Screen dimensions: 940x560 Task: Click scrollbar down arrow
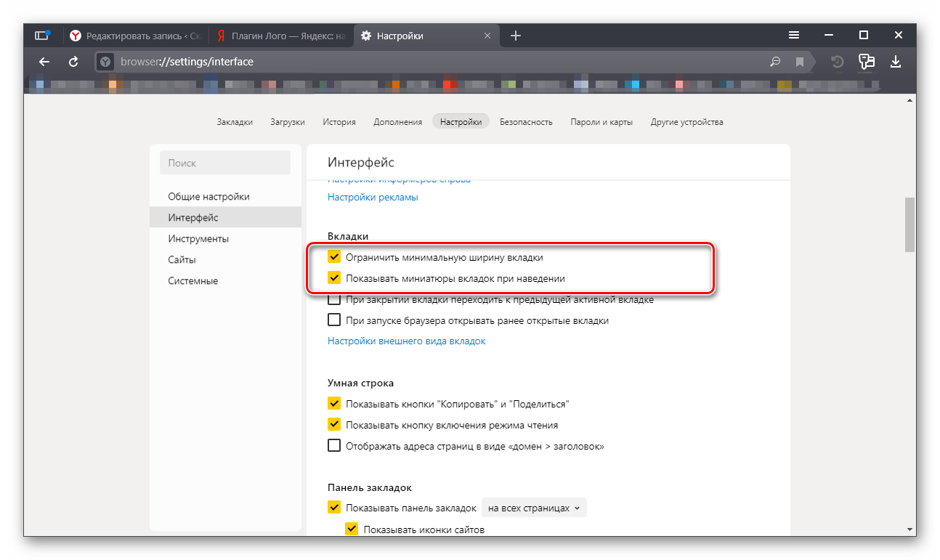coord(909,529)
